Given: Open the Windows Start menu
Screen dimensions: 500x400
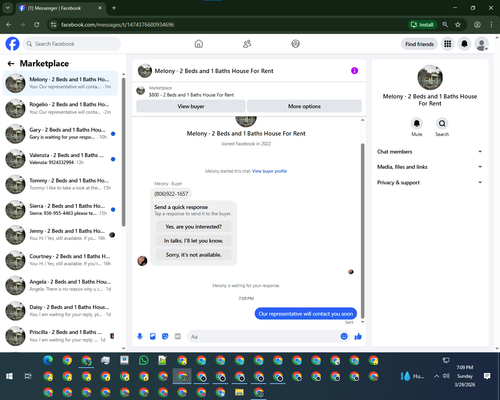Looking at the screenshot, I should tap(9, 376).
